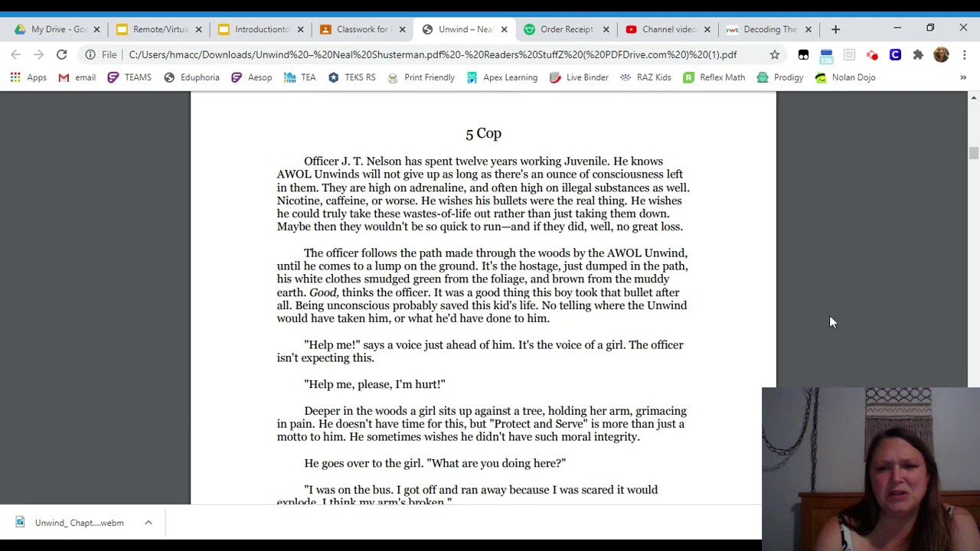The width and height of the screenshot is (980, 551).
Task: Open the Live Binder bookmark
Action: pos(579,77)
